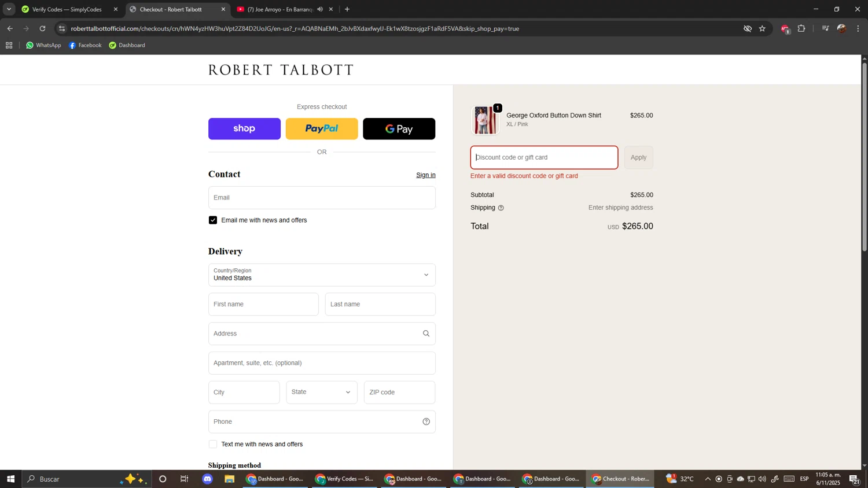Image resolution: width=868 pixels, height=488 pixels.
Task: Open the State dropdown
Action: [x=322, y=392]
